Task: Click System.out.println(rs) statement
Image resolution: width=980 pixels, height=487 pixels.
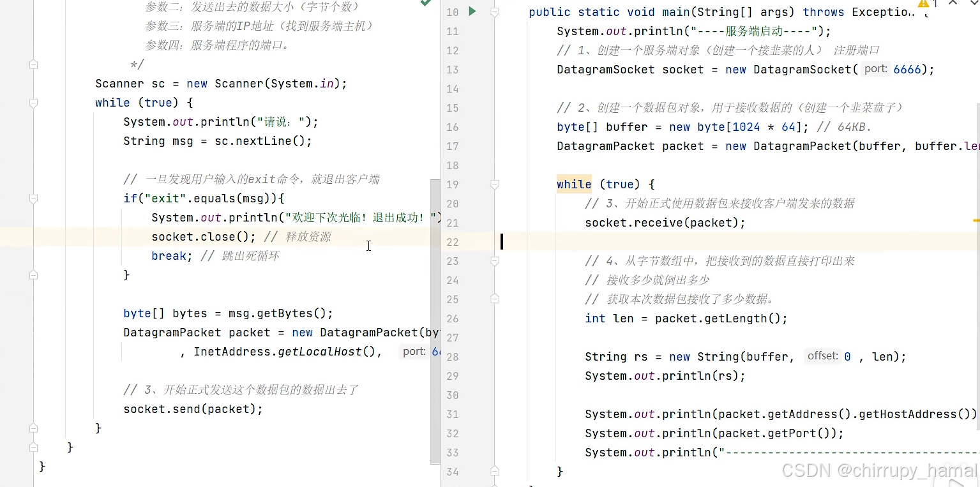Action: coord(665,376)
